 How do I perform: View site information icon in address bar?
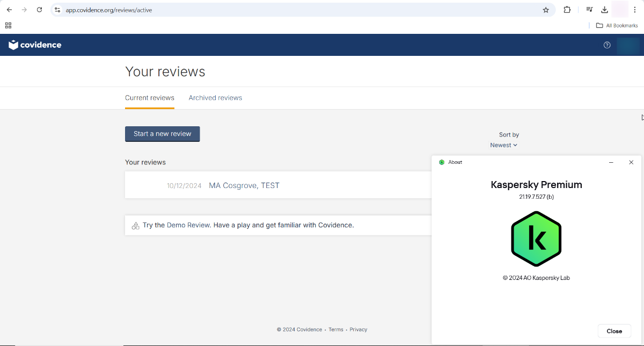coord(57,10)
